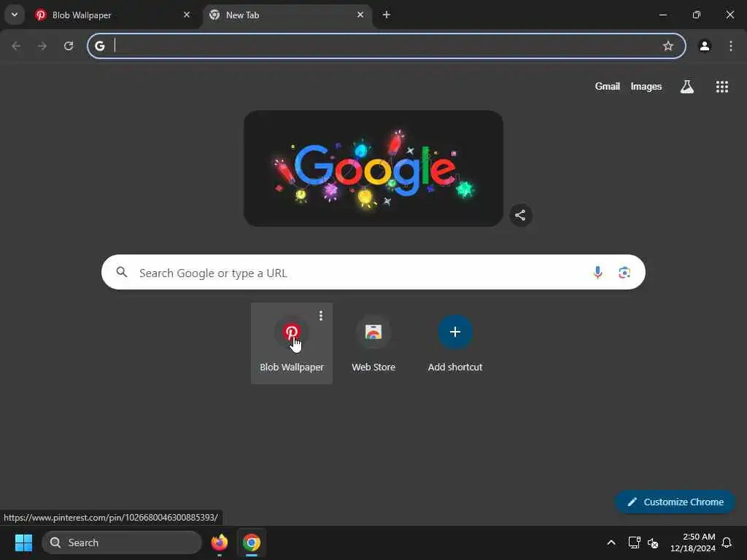
Task: Select the New Tab tab
Action: (287, 15)
